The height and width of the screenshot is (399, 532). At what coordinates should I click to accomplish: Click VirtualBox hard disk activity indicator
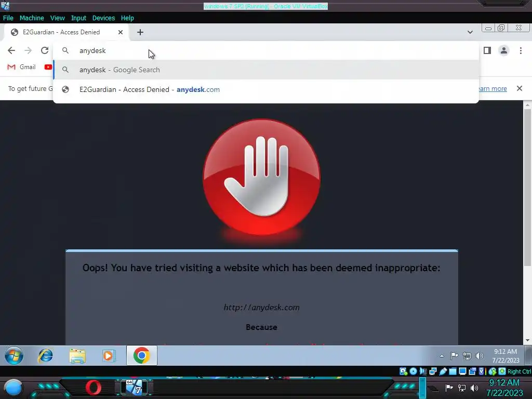coord(403,371)
